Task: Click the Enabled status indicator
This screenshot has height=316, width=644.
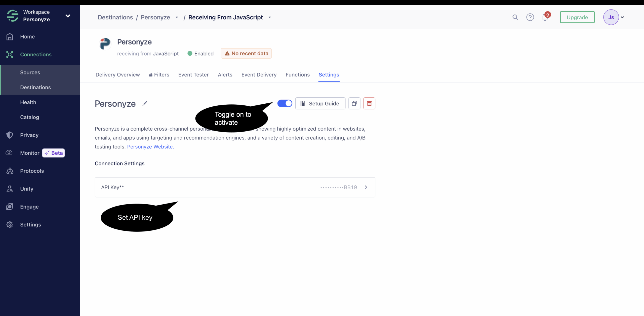Action: (200, 54)
